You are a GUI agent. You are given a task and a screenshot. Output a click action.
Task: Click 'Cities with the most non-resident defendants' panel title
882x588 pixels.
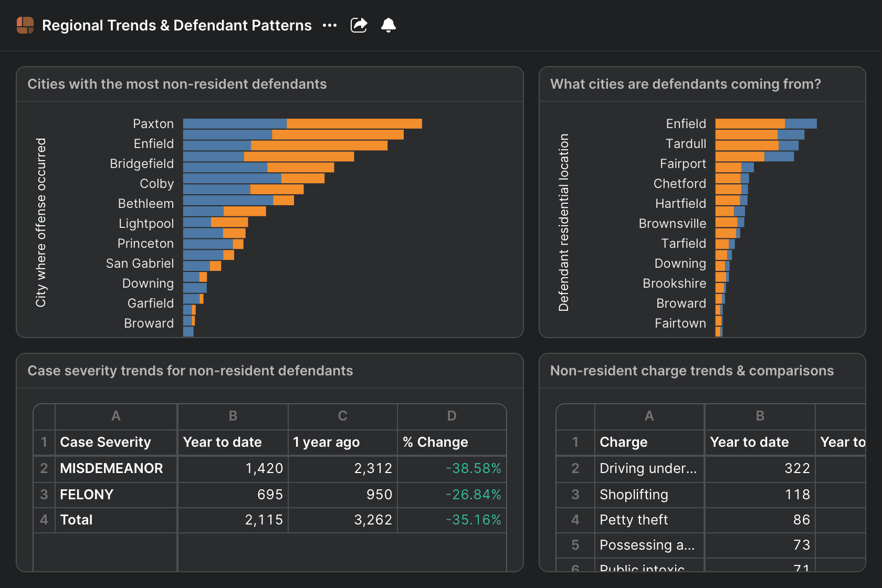(x=177, y=84)
